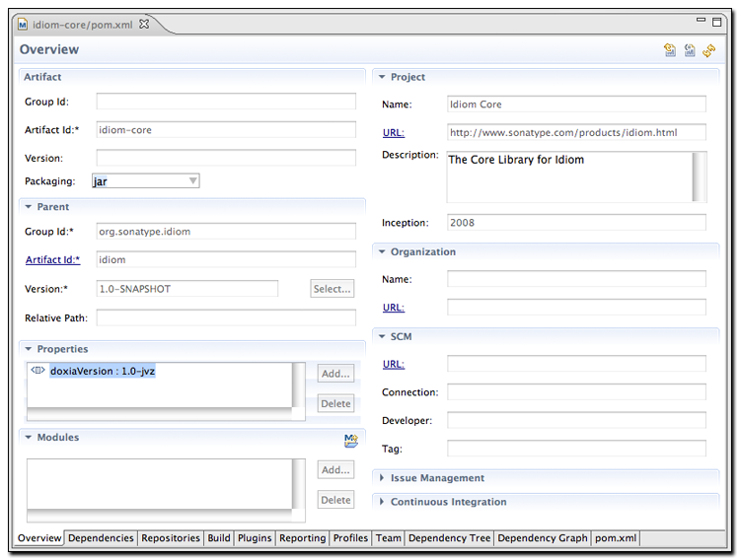The width and height of the screenshot is (740, 560).
Task: Collapse the Parent section
Action: point(29,207)
